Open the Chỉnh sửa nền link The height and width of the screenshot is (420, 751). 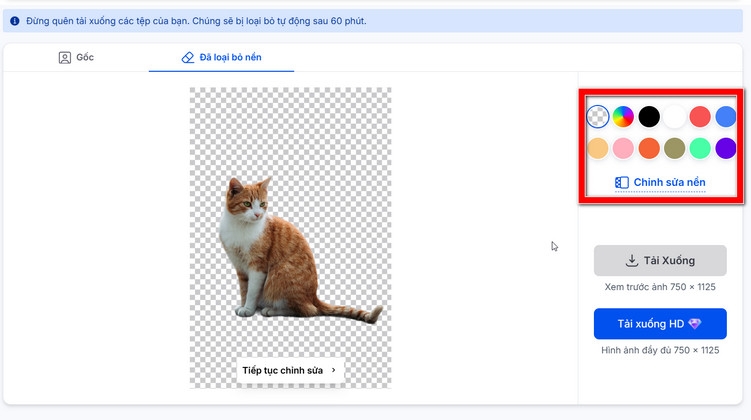point(660,182)
